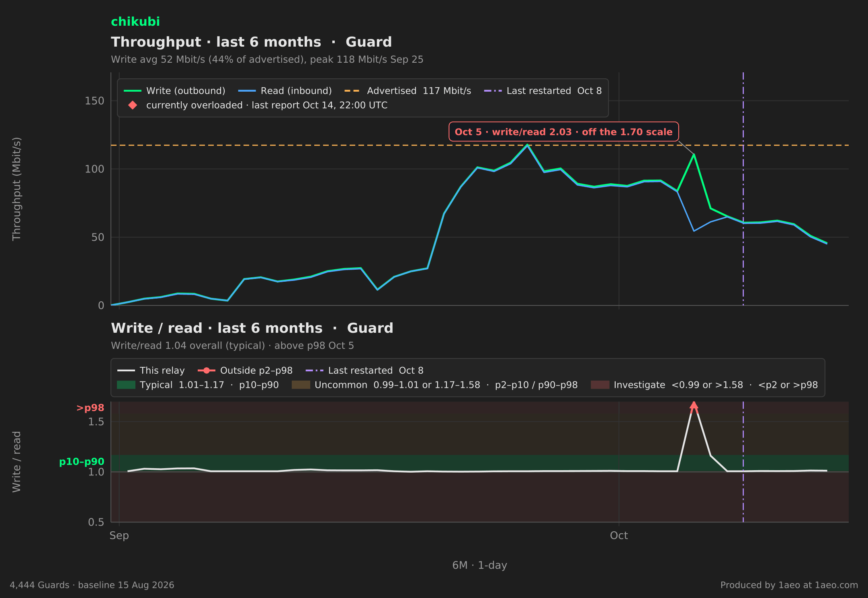This screenshot has height=598, width=868.
Task: Click the Advertised 117 Mbit/s legend entry
Action: tap(407, 91)
